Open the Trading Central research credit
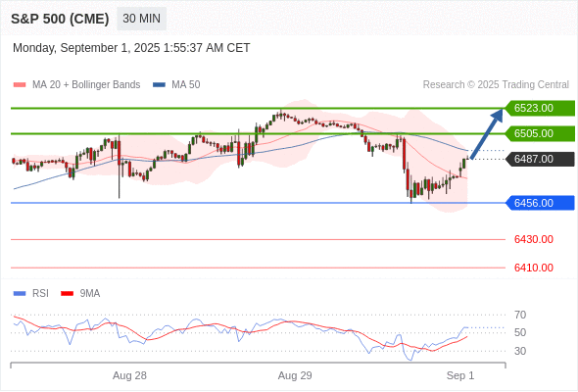This screenshot has width=578, height=392. click(x=496, y=85)
